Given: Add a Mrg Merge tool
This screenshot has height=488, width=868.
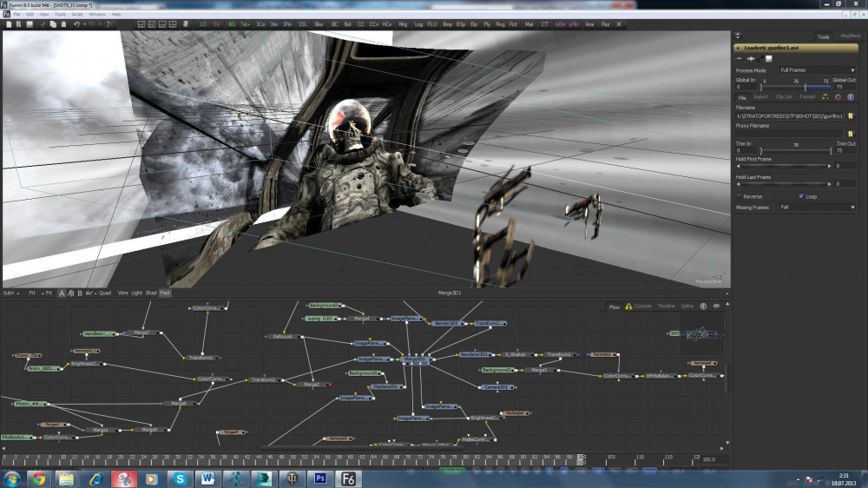Looking at the screenshot, I should pos(403,24).
